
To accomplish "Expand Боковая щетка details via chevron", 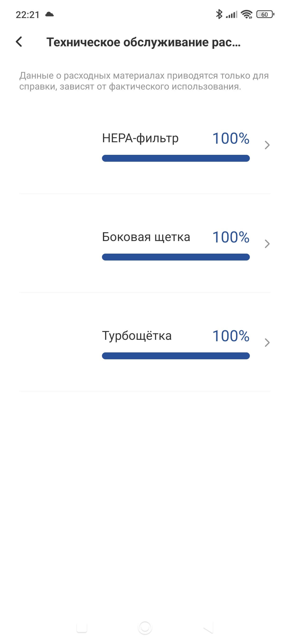I will pos(267,244).
